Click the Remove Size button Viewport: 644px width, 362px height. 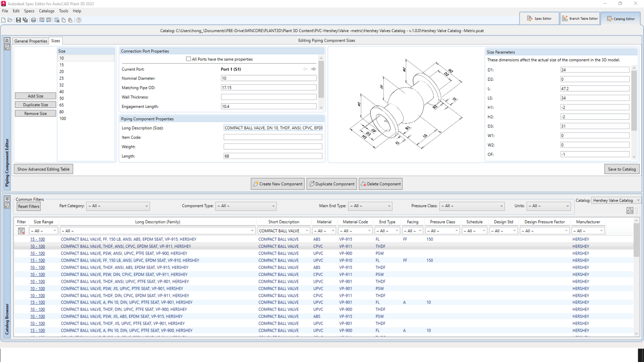click(35, 114)
